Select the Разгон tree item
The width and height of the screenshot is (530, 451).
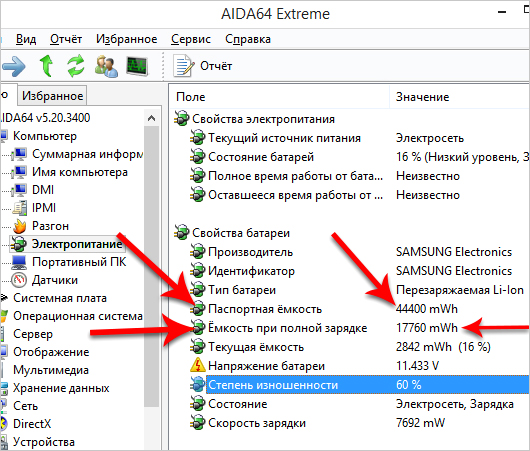[50, 226]
